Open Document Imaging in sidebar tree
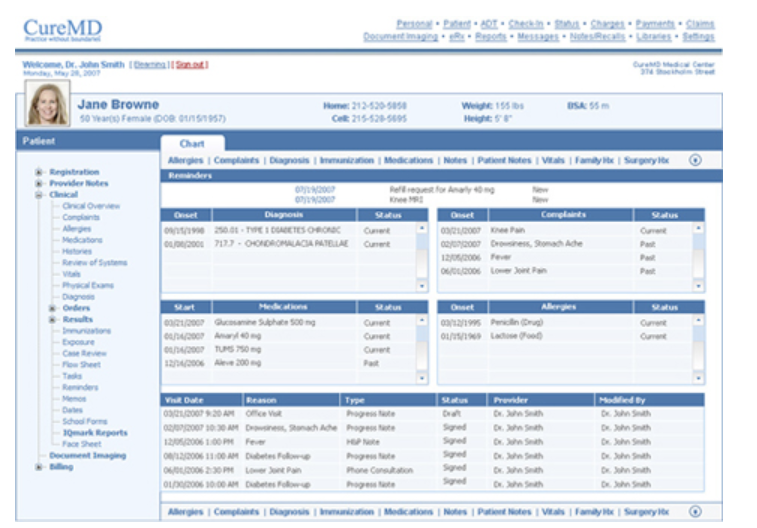The image size is (757, 528). click(87, 456)
